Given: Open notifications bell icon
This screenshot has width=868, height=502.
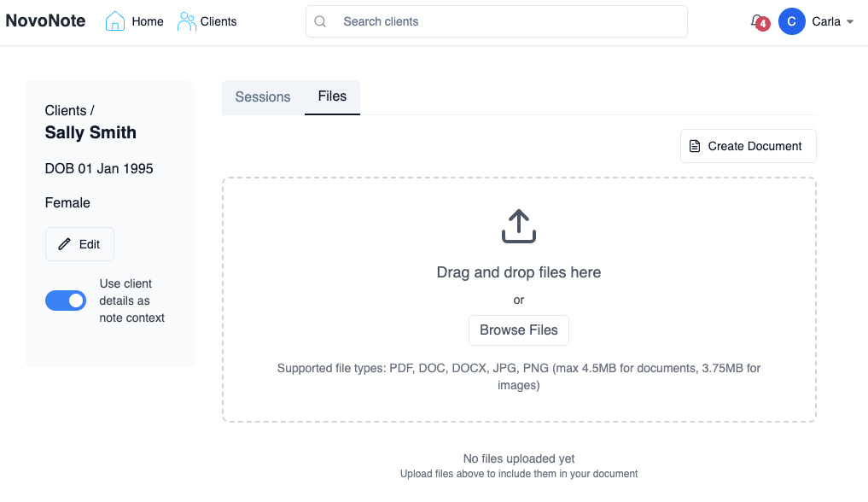Looking at the screenshot, I should [756, 20].
